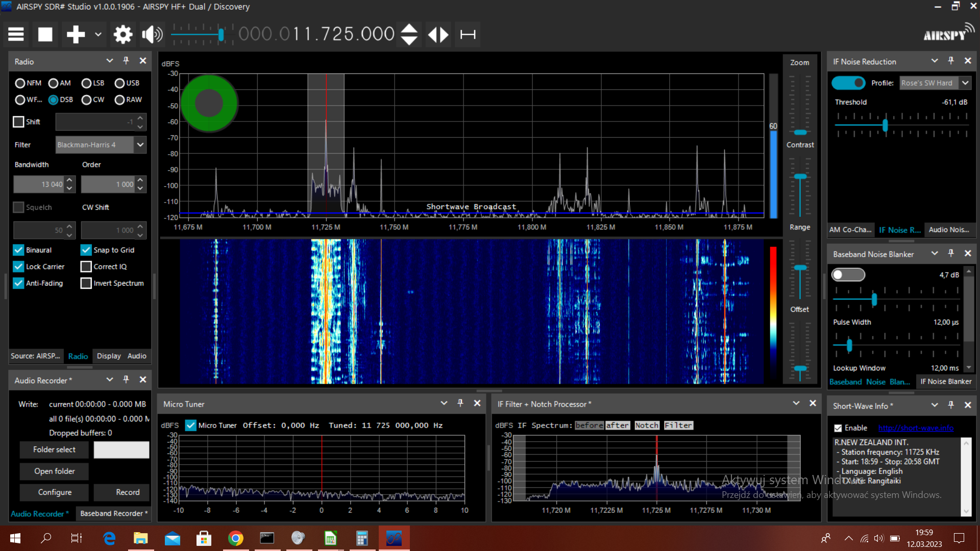
Task: Select USB demodulation mode
Action: (119, 83)
